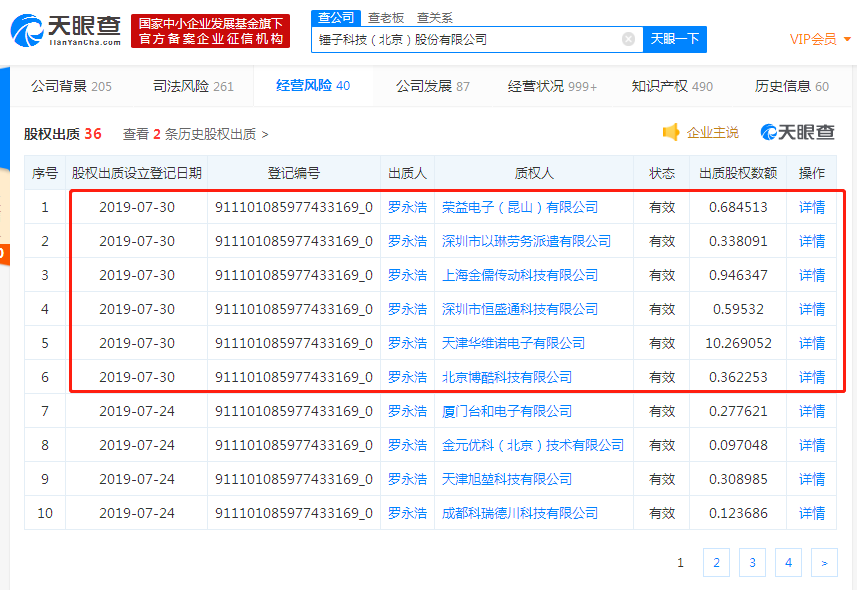Click 罗永浩 in row 10

tap(407, 513)
